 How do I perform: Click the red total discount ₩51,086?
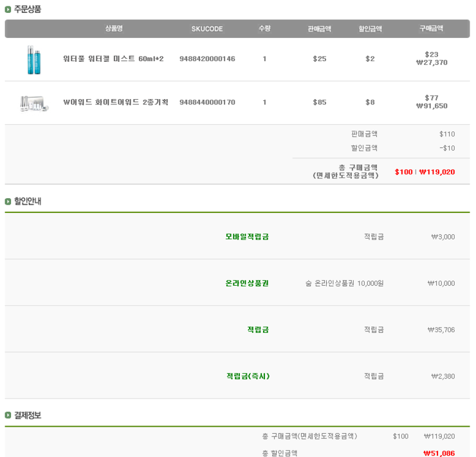tap(439, 453)
